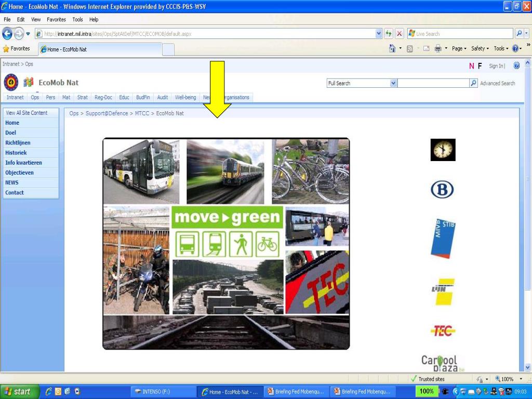Open the View menu
This screenshot has width=532, height=399.
pyautogui.click(x=36, y=20)
